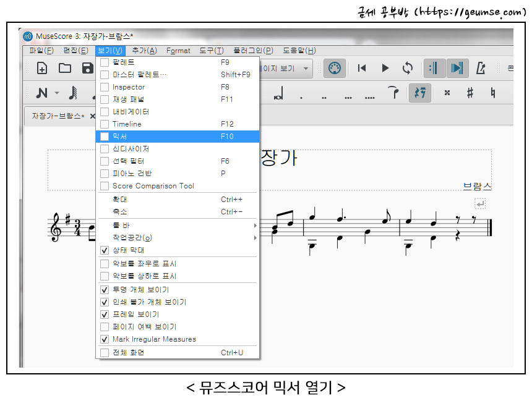Viewport: 532px width, 401px height.
Task: Close the 자장가-브람스 score tab
Action: (x=93, y=116)
